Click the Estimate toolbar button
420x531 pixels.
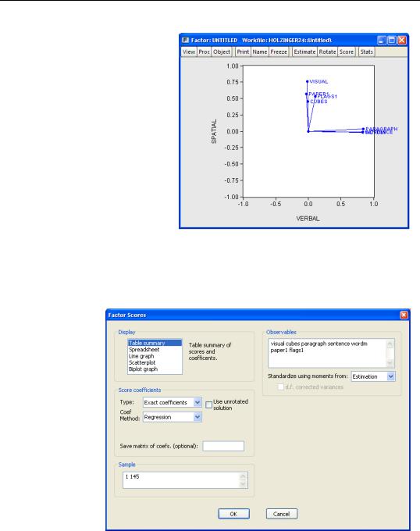tap(304, 52)
